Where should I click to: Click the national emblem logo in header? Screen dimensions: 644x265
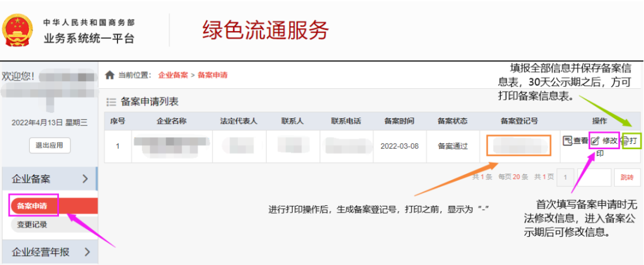[x=18, y=31]
